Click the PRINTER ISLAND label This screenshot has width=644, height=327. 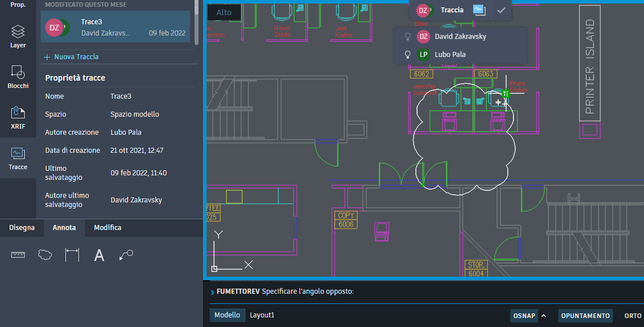[x=590, y=67]
